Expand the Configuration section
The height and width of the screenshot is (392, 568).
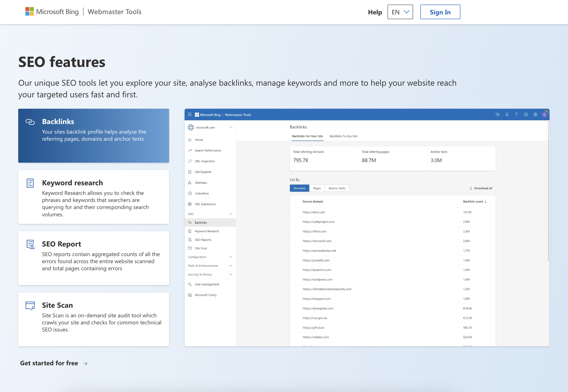coord(210,257)
